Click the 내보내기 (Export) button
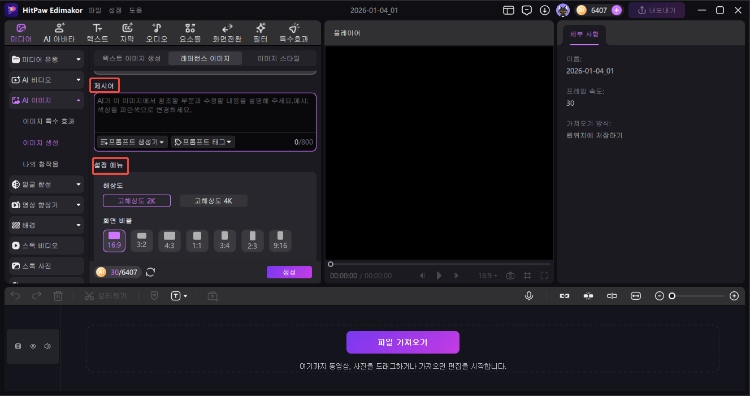 (657, 10)
